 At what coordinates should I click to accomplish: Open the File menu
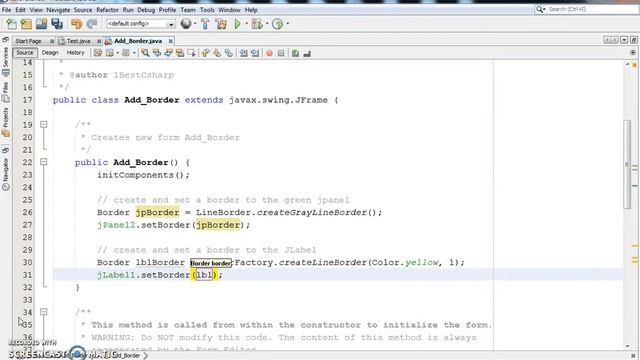6,10
